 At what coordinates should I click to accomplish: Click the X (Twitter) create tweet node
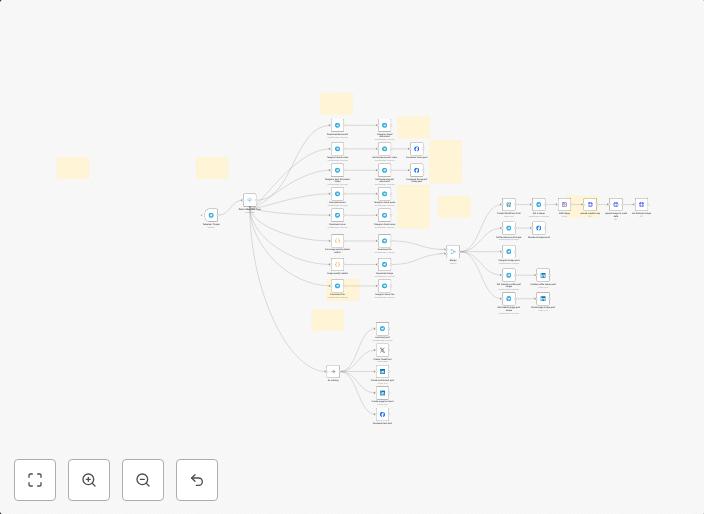[382, 350]
